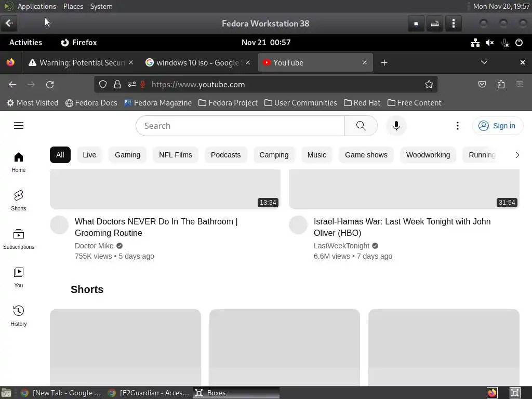Show site security padlock info
This screenshot has width=532, height=399.
117,85
